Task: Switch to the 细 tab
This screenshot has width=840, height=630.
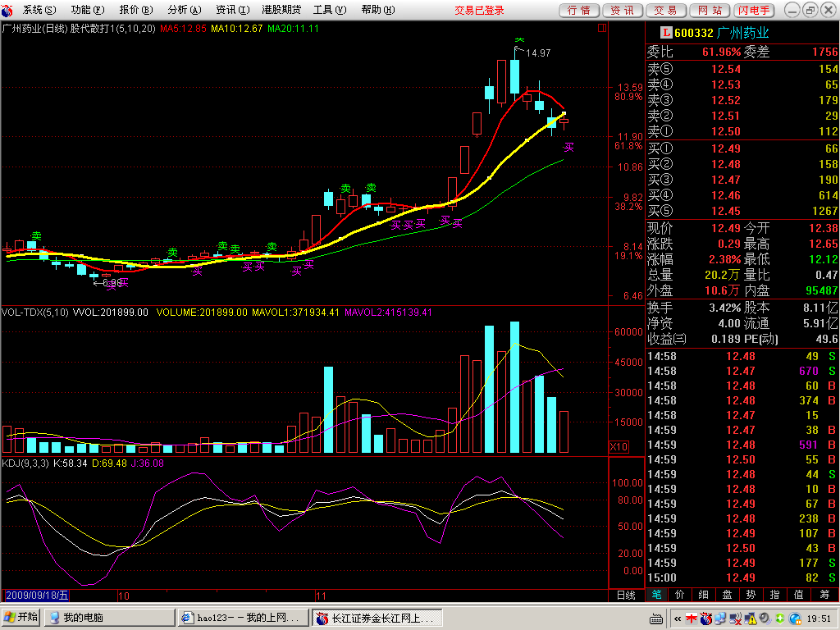Action: click(703, 595)
